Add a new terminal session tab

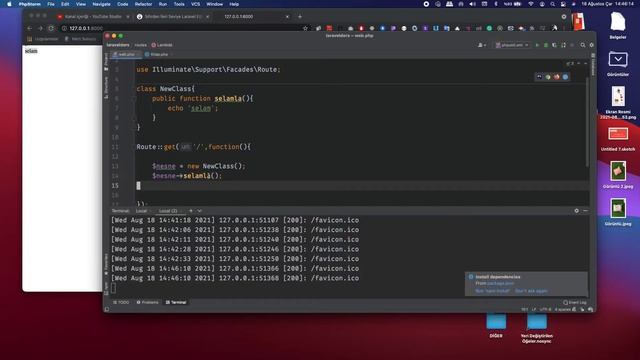[x=191, y=211]
